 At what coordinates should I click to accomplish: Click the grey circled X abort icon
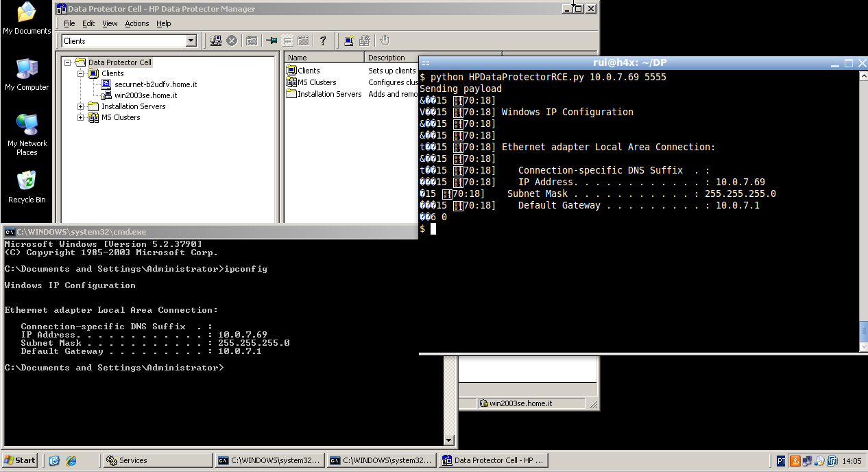232,40
